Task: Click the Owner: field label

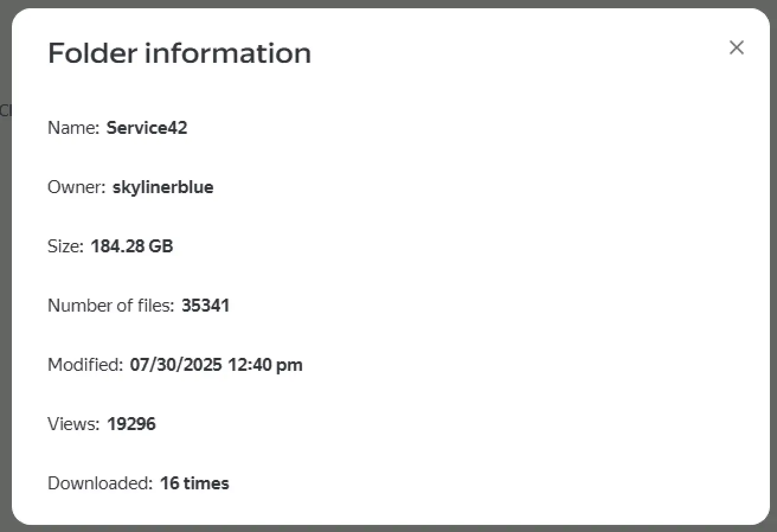Action: [x=76, y=187]
